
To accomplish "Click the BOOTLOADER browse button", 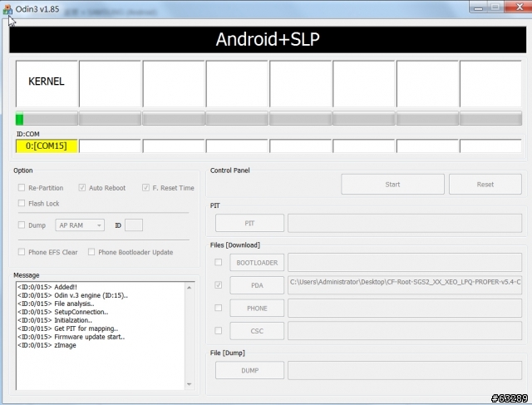I will [x=257, y=263].
